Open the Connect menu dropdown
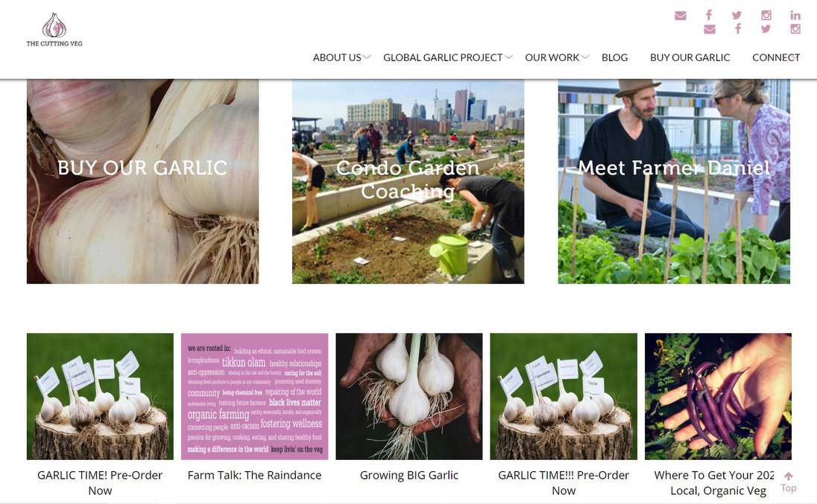Screen dimensions: 817x504 tap(776, 57)
